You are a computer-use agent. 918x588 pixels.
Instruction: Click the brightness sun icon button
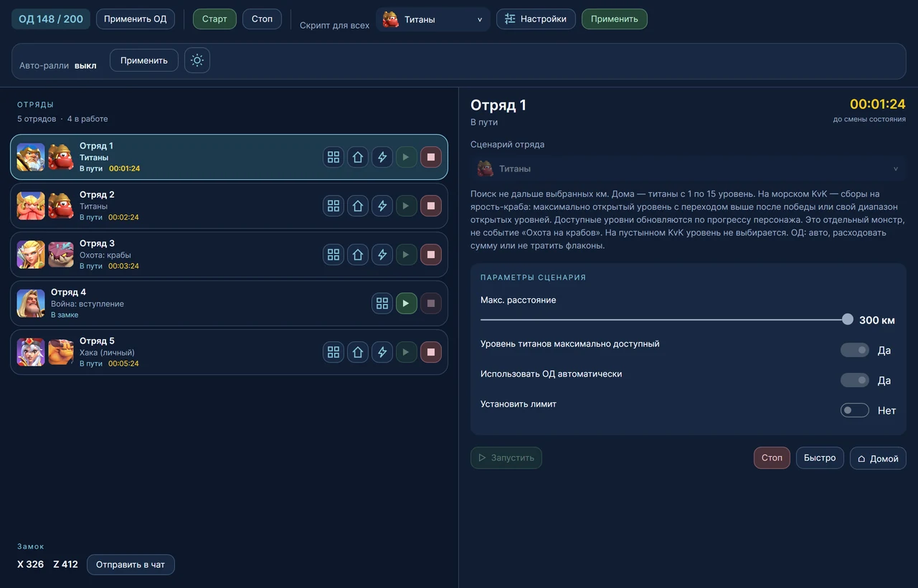coord(197,60)
